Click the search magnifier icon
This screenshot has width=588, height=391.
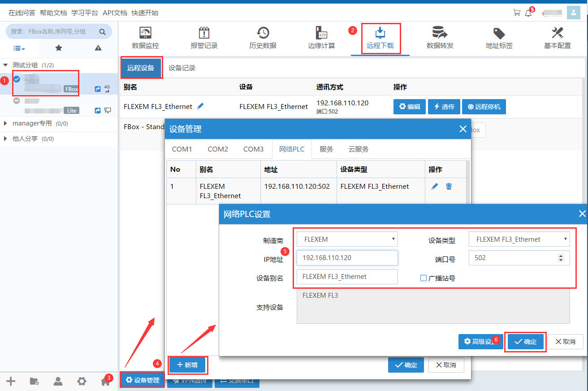tap(102, 32)
